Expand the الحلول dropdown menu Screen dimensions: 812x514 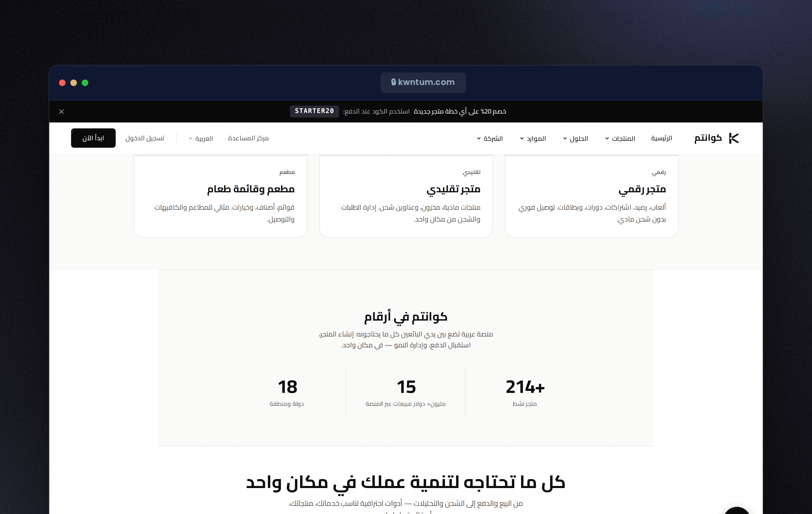tap(576, 139)
